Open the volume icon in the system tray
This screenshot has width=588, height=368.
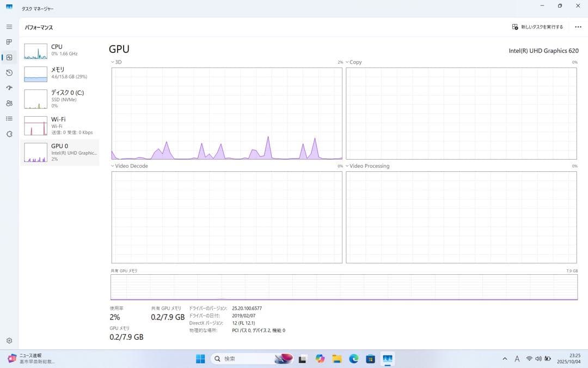point(538,359)
